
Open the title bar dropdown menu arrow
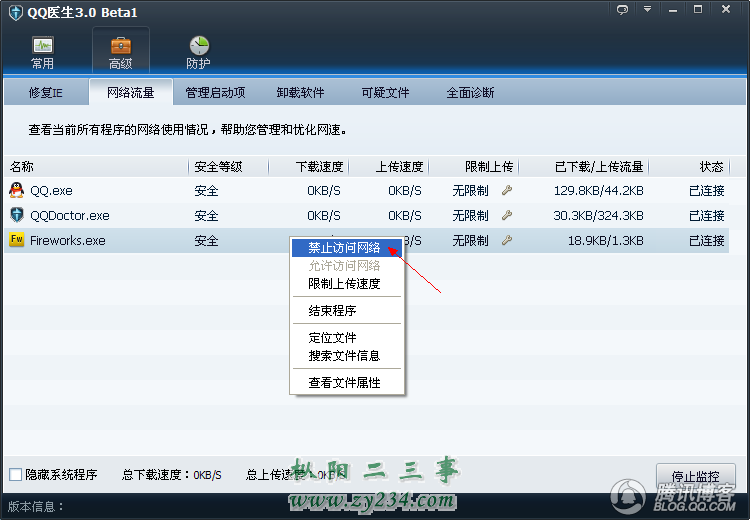click(x=647, y=9)
